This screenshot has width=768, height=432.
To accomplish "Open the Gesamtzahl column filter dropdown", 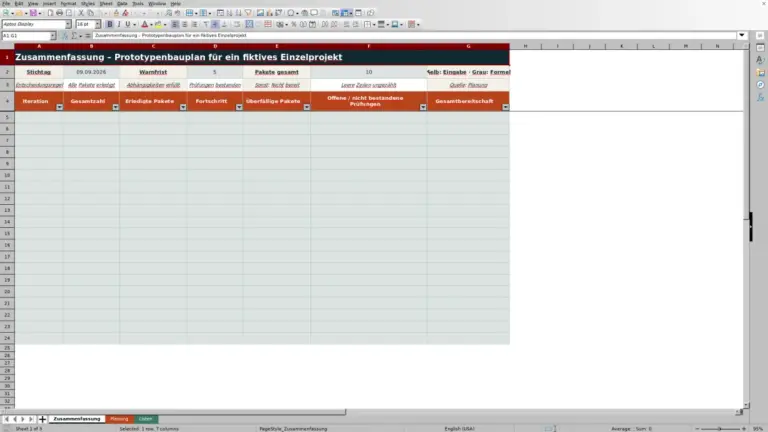I will click(116, 107).
